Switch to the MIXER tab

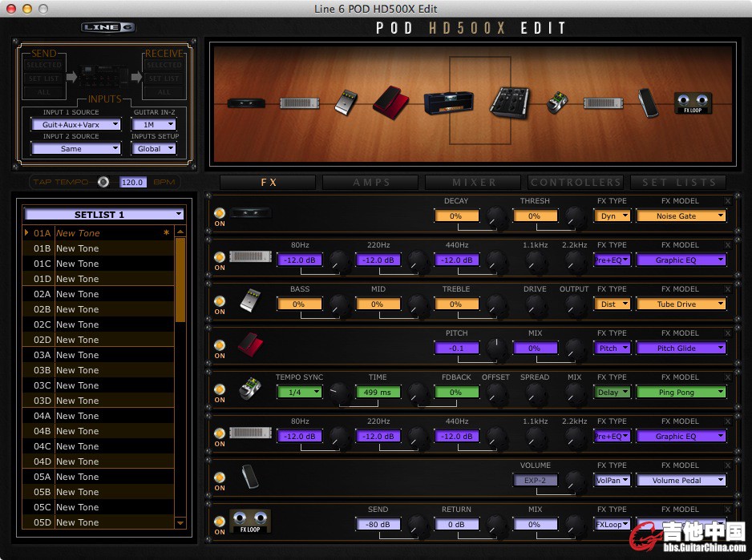[x=473, y=183]
